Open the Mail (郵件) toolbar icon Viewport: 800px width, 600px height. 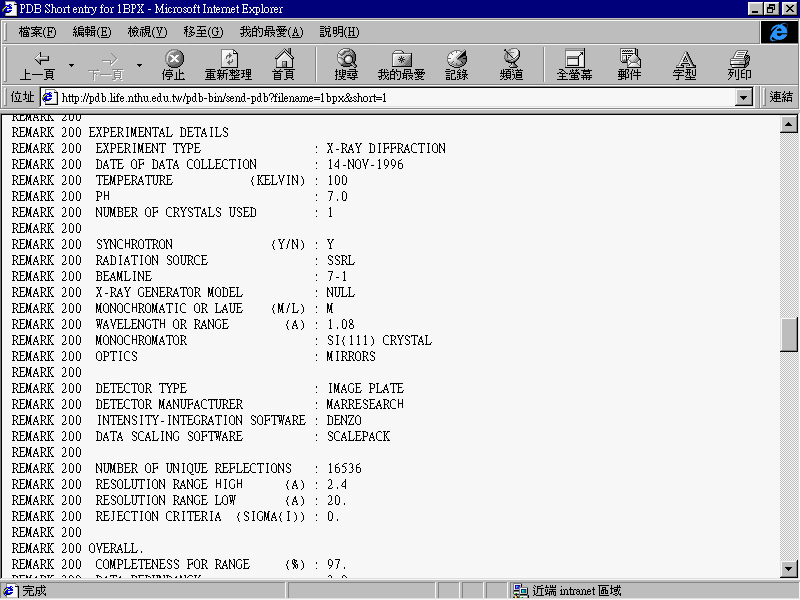click(x=629, y=59)
